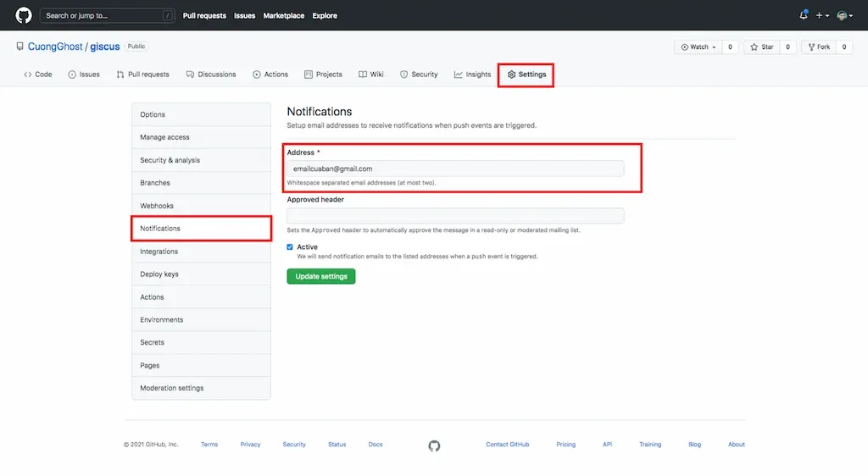Focus the Search or jump to field

coord(107,15)
